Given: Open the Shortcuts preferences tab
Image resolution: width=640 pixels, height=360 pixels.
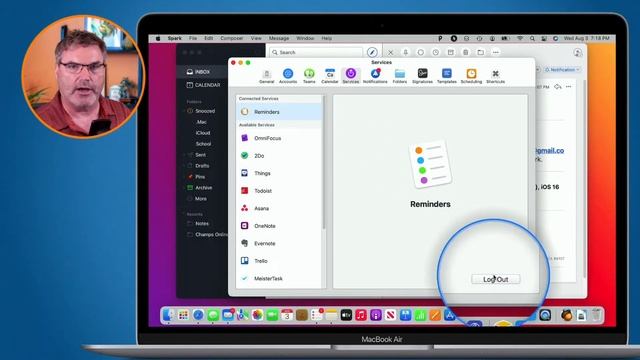Looking at the screenshot, I should (496, 76).
